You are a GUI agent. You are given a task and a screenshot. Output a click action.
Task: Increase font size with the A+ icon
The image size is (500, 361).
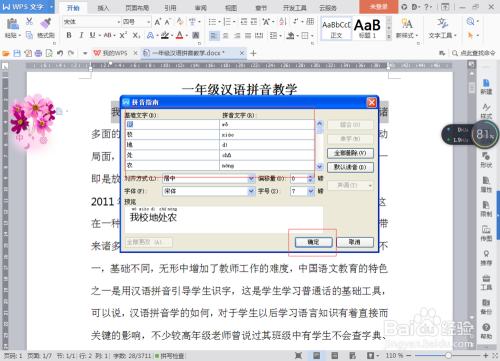(x=158, y=22)
